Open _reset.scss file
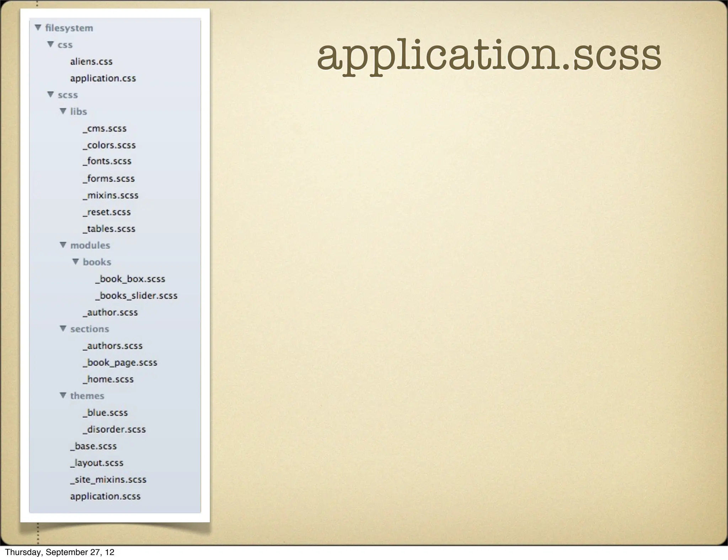The image size is (728, 560). coord(107,212)
